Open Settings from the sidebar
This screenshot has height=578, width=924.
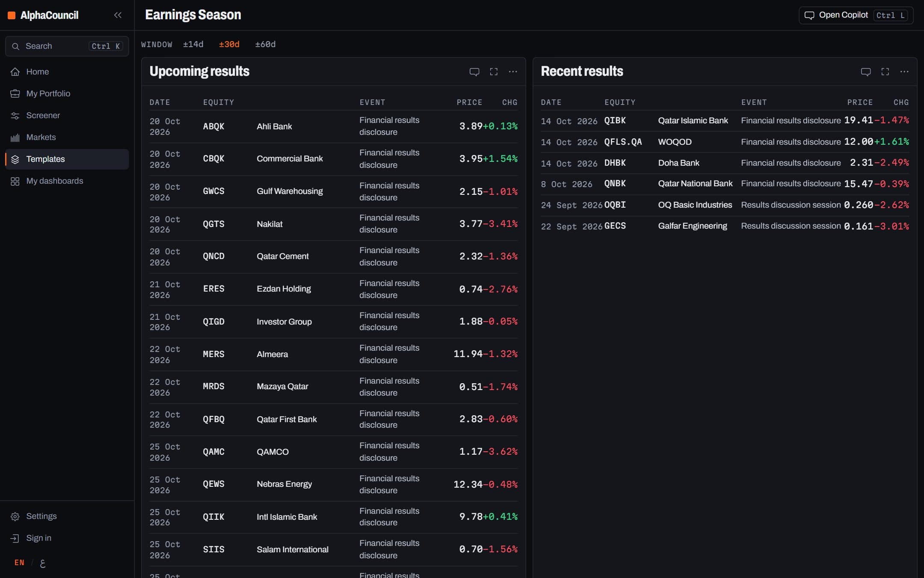(67, 516)
